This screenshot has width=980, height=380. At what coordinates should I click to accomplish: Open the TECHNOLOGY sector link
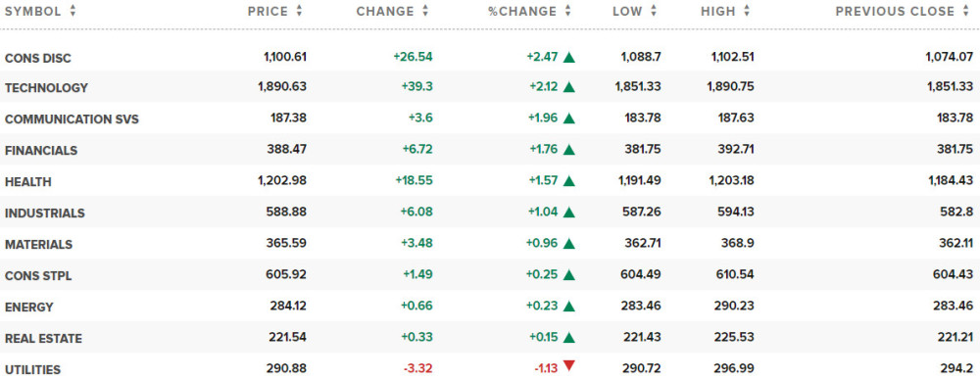click(x=46, y=88)
